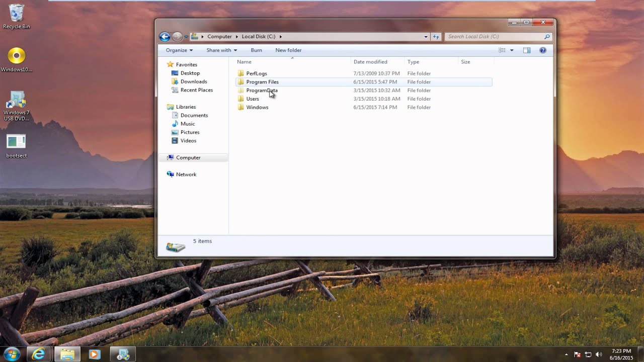Viewport: 644px width, 362px height.
Task: Open the Share with menu
Action: coord(221,50)
